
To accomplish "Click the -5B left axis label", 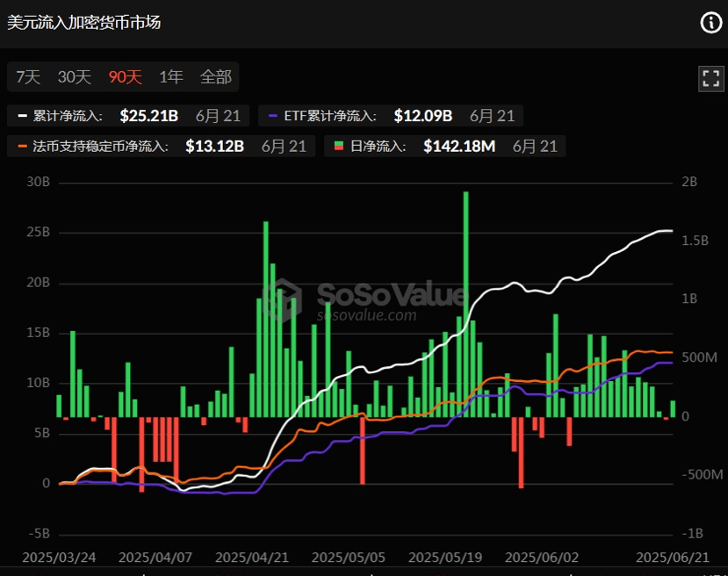I will tap(39, 533).
